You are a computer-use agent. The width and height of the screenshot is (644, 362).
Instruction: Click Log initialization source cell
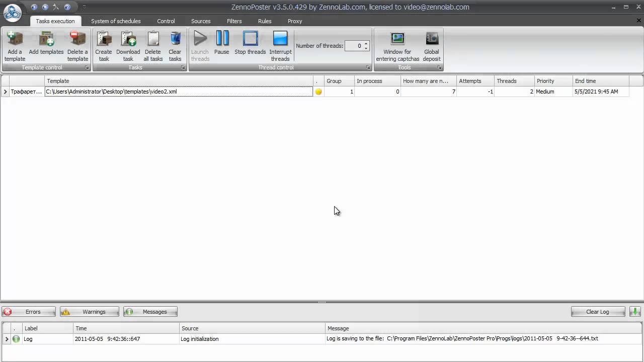(252, 339)
